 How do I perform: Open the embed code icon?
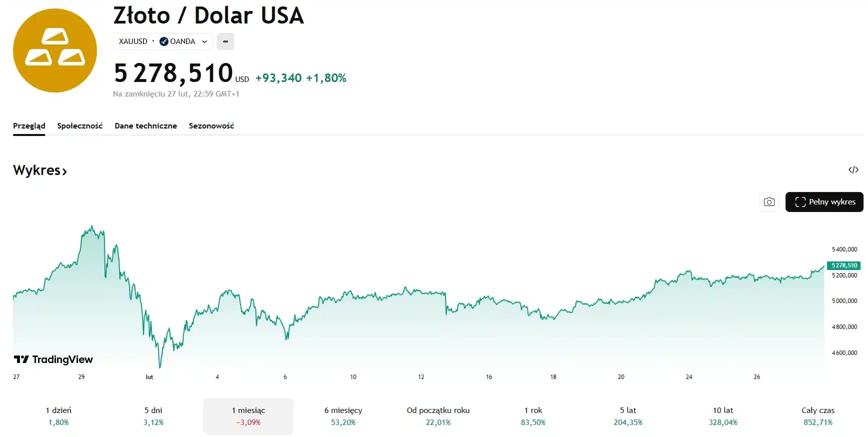coord(853,170)
